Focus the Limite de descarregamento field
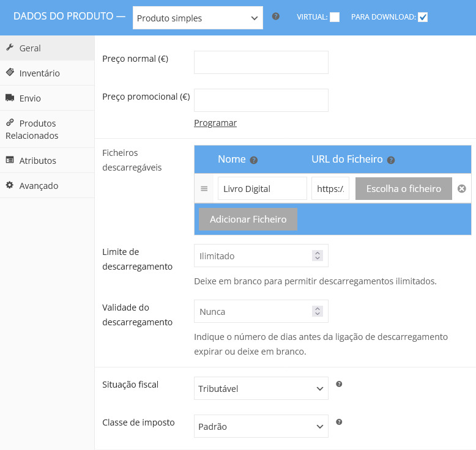Viewport: 476px width, 450px height. pyautogui.click(x=261, y=256)
